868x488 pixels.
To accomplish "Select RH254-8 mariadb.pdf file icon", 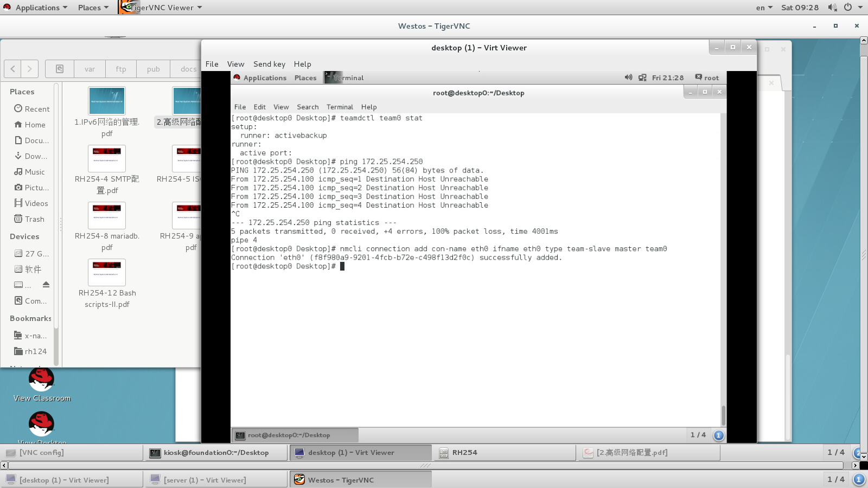I will (x=107, y=215).
